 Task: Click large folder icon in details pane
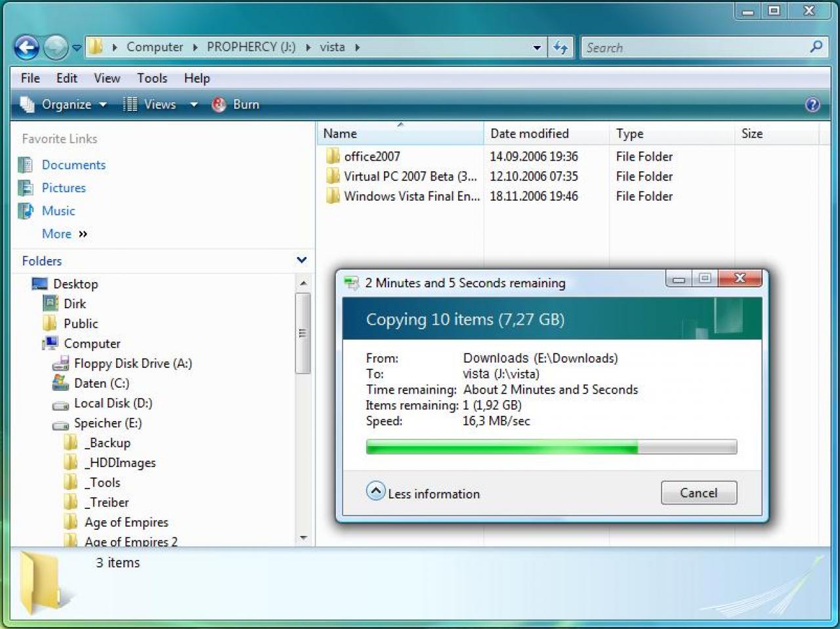(x=46, y=582)
